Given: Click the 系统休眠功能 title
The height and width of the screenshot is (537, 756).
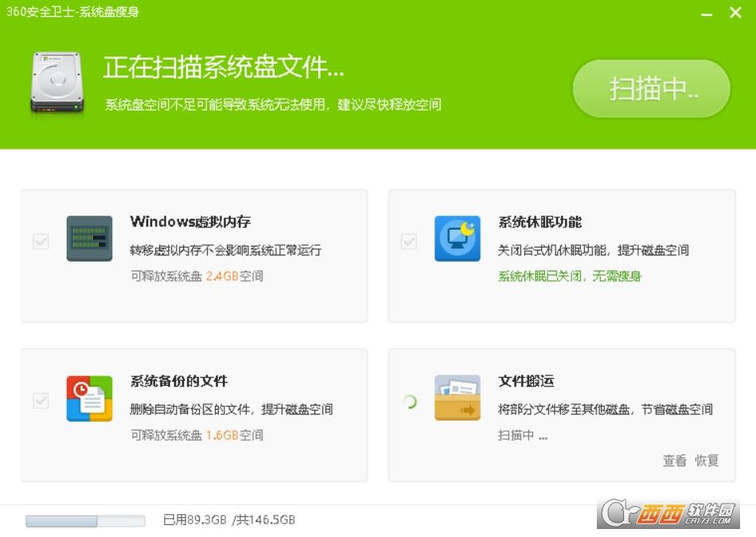Looking at the screenshot, I should click(x=540, y=222).
